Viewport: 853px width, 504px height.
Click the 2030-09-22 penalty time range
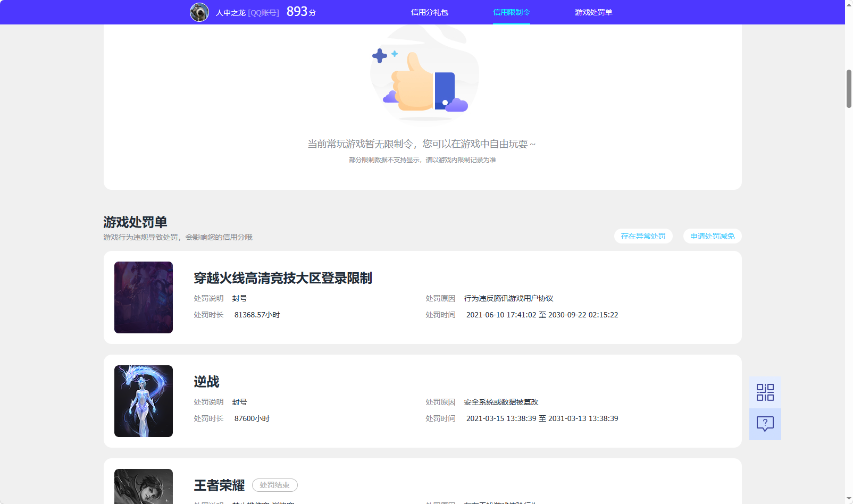542,315
